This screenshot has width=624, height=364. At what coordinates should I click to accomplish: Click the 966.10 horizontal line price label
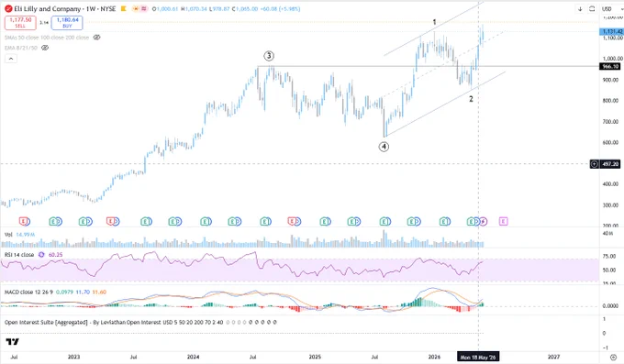point(610,66)
